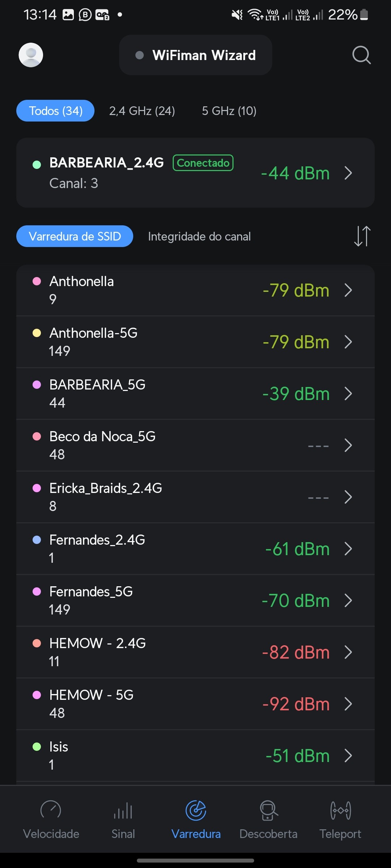Viewport: 391px width, 868px height.
Task: Tap the sort order arrows icon
Action: 362,236
